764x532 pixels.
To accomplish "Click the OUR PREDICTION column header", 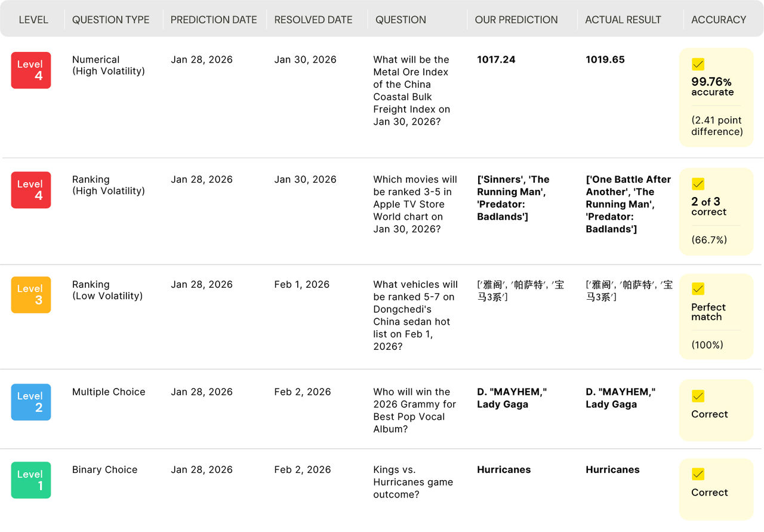I will tap(516, 20).
